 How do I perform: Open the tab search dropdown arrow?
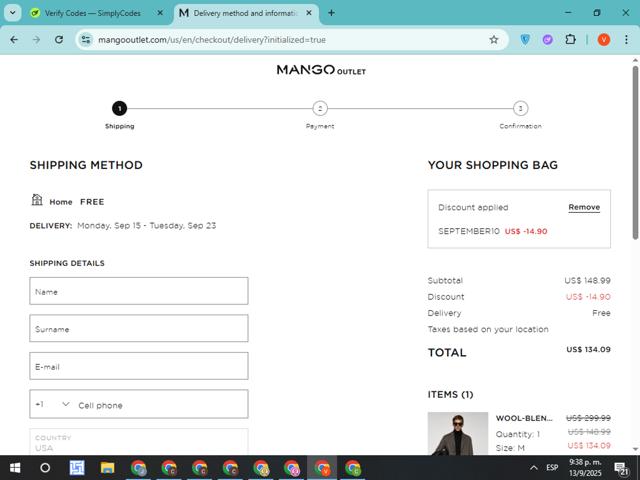click(13, 13)
